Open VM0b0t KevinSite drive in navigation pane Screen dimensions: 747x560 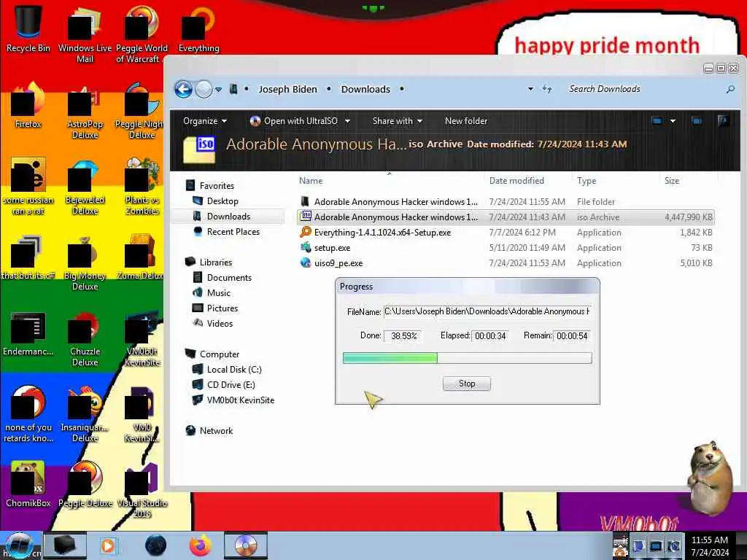(x=240, y=400)
